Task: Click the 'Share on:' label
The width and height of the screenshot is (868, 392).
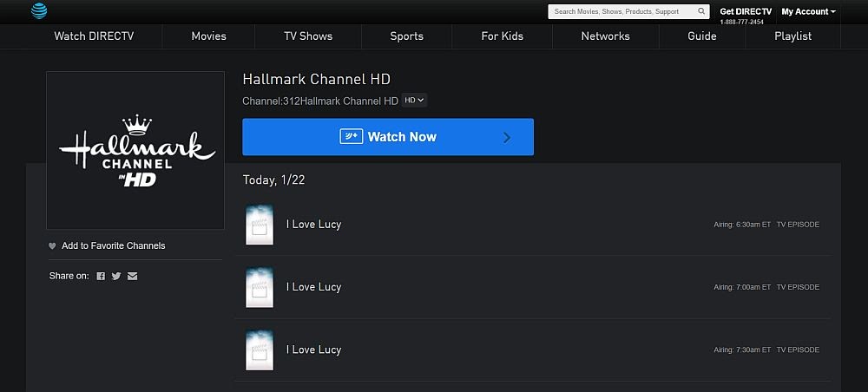Action: pos(69,276)
